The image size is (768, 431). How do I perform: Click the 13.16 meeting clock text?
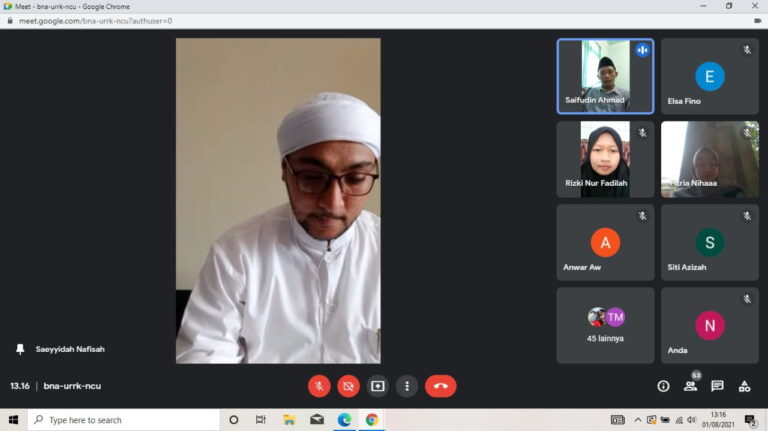coord(20,386)
